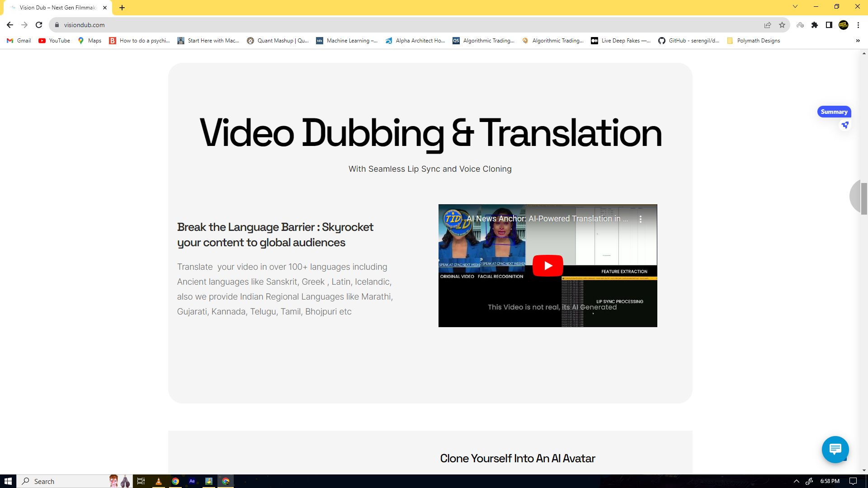868x488 pixels.
Task: Expand hidden bookmarks with double chevron
Action: [x=858, y=41]
